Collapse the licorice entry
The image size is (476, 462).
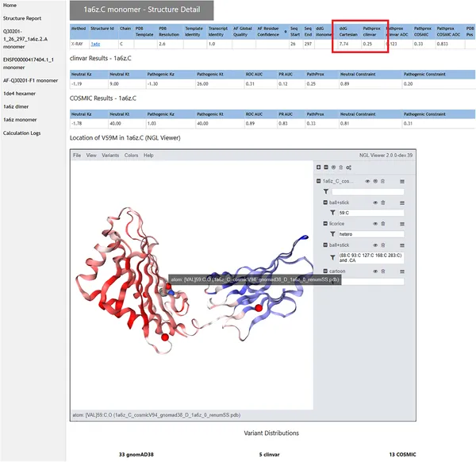coord(325,223)
